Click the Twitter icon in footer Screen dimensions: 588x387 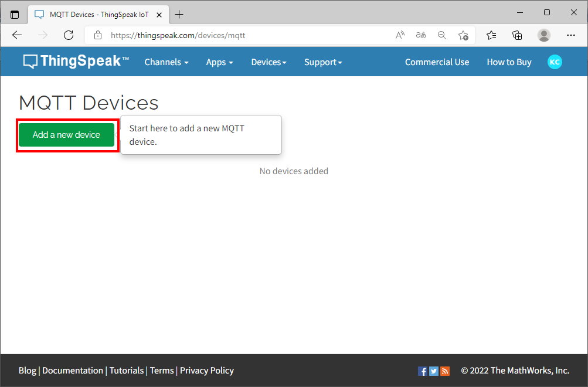tap(434, 371)
